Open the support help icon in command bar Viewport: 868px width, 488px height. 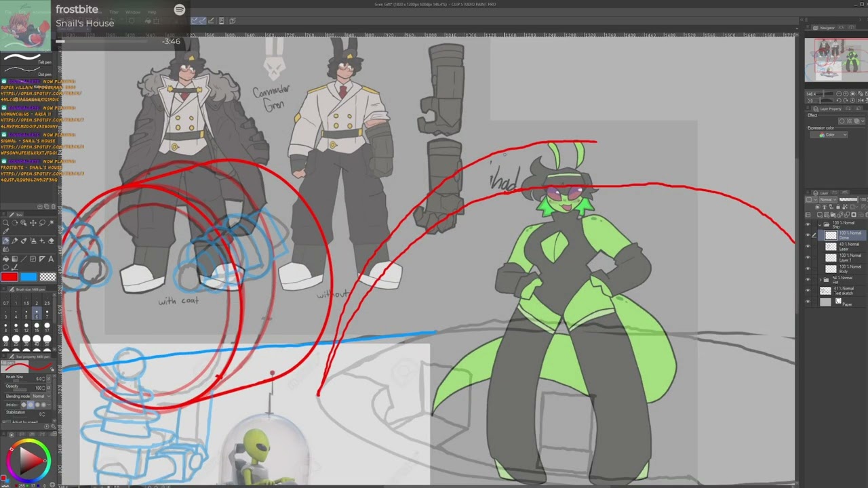232,21
